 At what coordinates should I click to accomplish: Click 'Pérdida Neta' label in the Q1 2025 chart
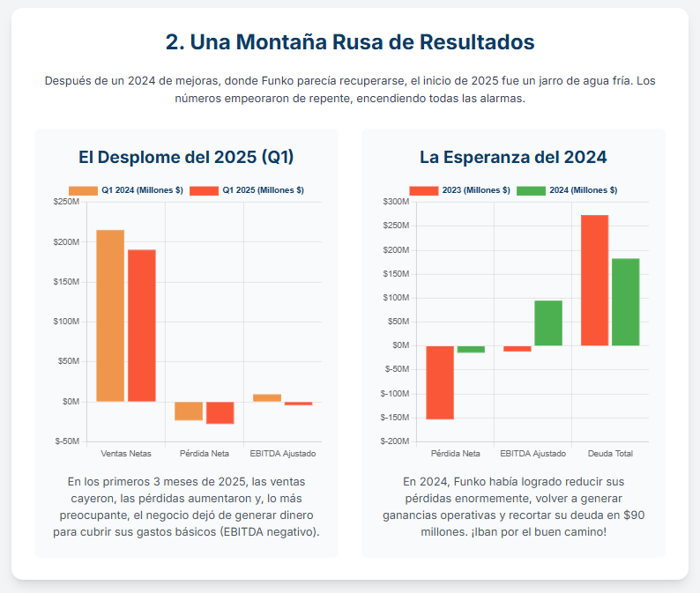(205, 454)
